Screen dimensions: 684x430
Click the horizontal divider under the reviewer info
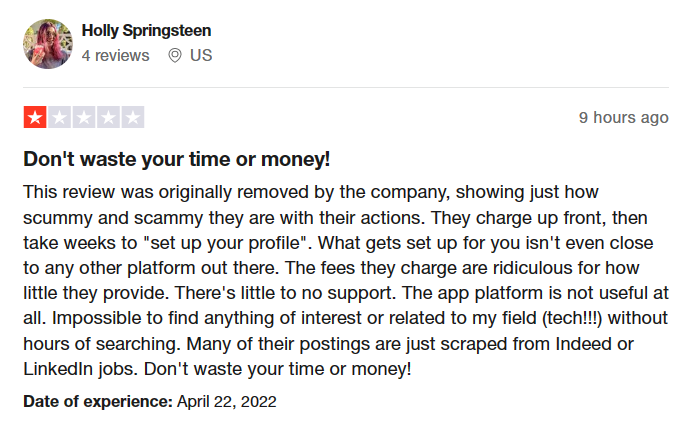pos(346,87)
